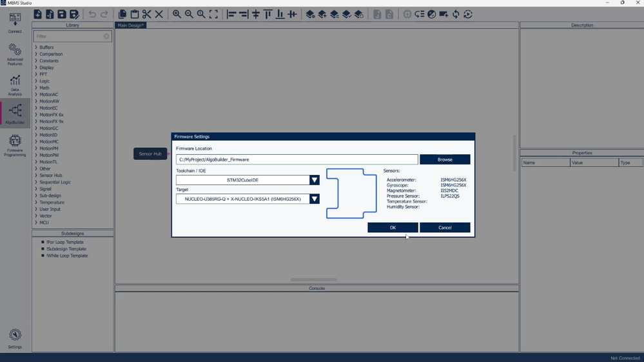
Task: Click the Value column header in Properties
Action: tap(594, 163)
